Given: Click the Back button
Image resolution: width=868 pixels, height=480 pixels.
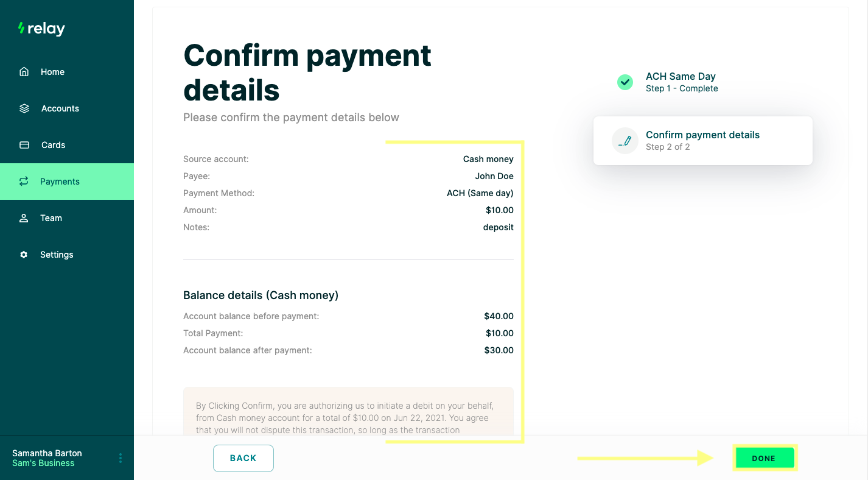Looking at the screenshot, I should (243, 458).
